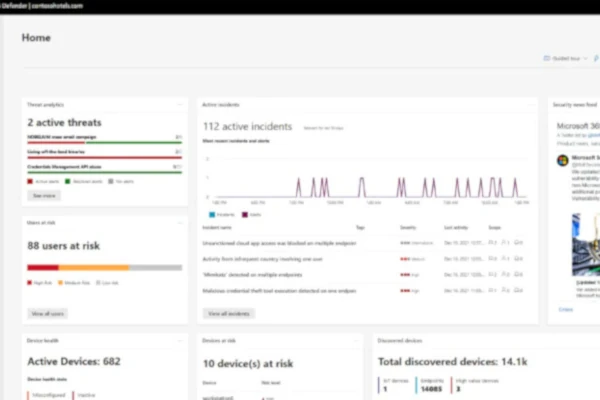Sort by the Last activity column header
Viewport: 600px width, 400px height.
point(456,227)
